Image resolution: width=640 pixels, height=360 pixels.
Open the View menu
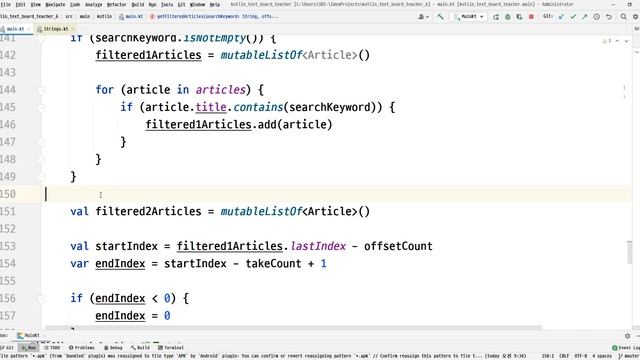(x=36, y=4)
